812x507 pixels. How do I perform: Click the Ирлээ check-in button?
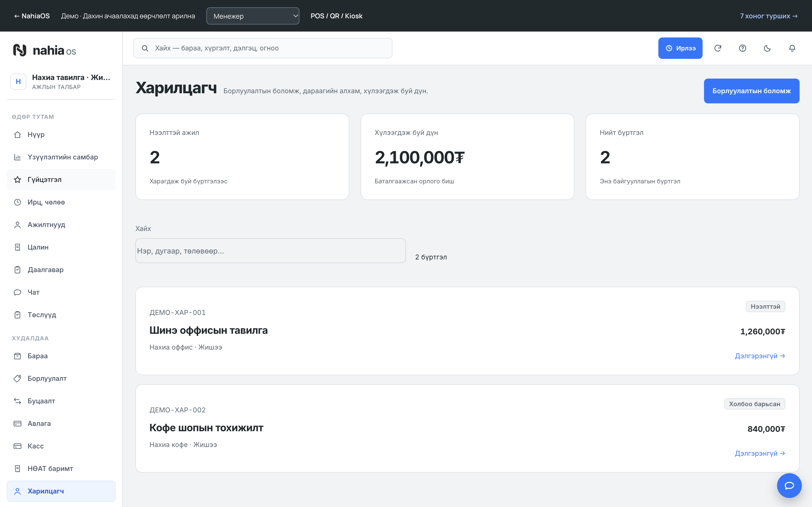[x=680, y=48]
